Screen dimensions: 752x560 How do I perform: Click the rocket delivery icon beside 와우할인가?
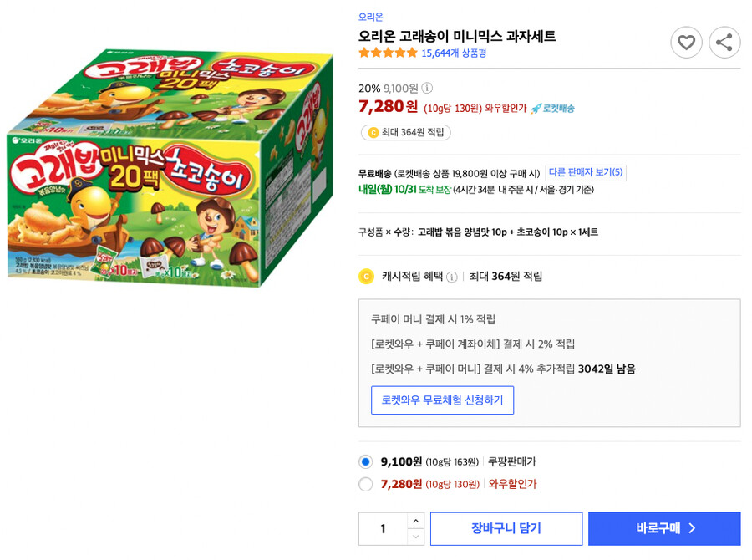[535, 106]
